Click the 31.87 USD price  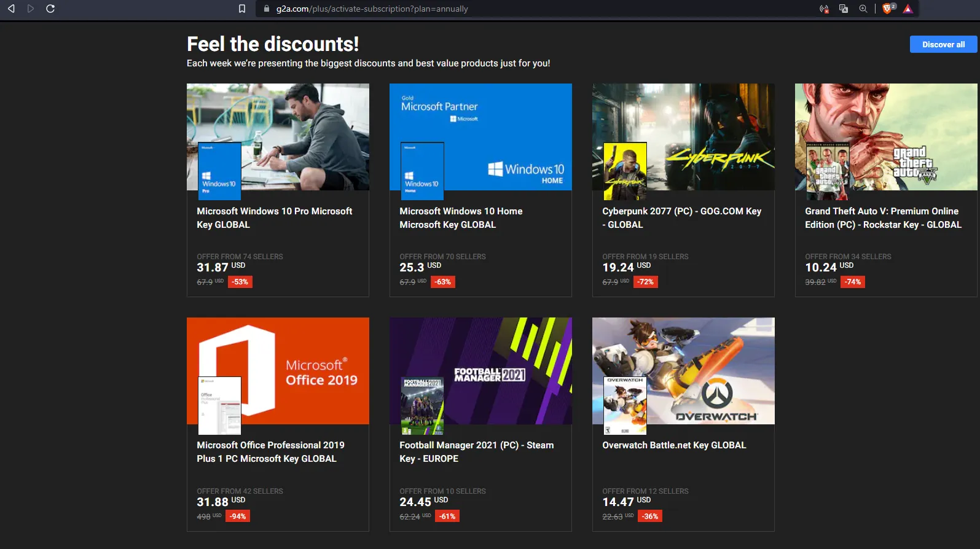221,267
